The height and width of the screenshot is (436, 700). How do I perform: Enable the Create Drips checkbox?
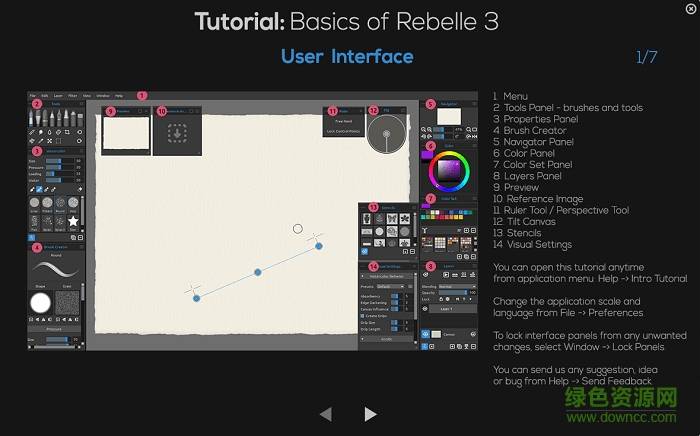tap(361, 315)
